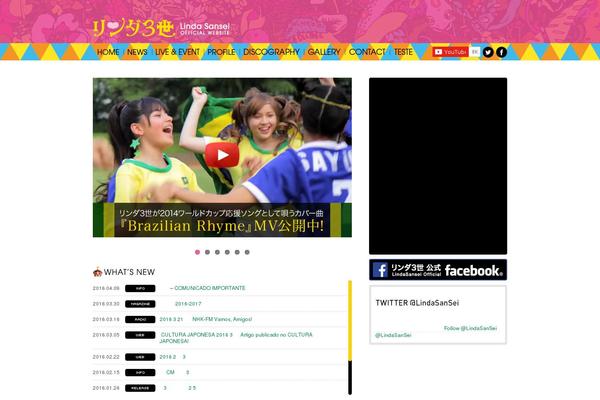Click the date 2016.03.16
This screenshot has height=400, width=600.
click(106, 319)
